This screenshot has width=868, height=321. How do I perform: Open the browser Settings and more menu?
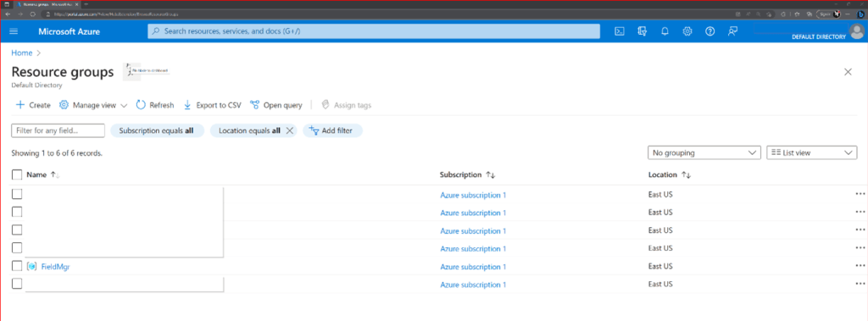pyautogui.click(x=848, y=14)
